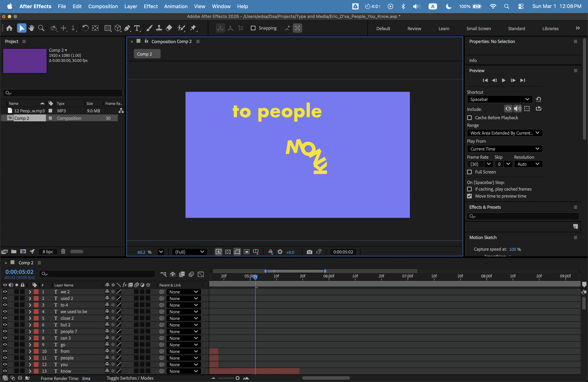Select 12 Peop..w.mp3 in Project panel
The width and height of the screenshot is (588, 382).
coord(29,111)
